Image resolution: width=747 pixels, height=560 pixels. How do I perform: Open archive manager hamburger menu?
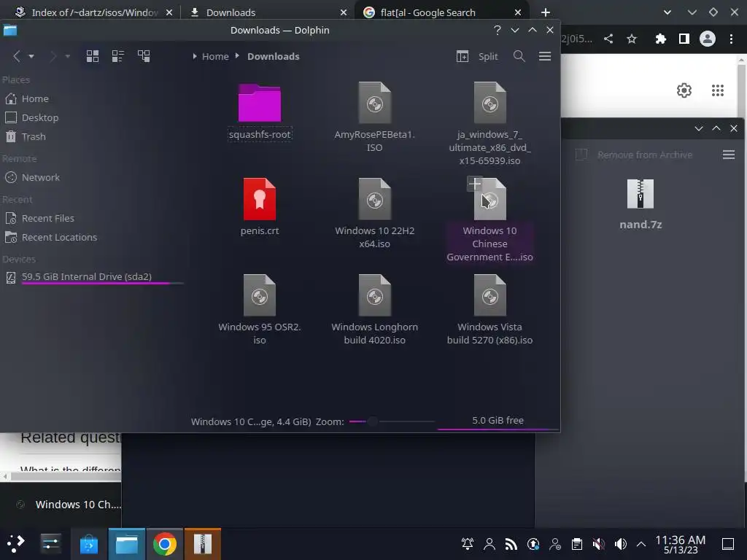(729, 155)
